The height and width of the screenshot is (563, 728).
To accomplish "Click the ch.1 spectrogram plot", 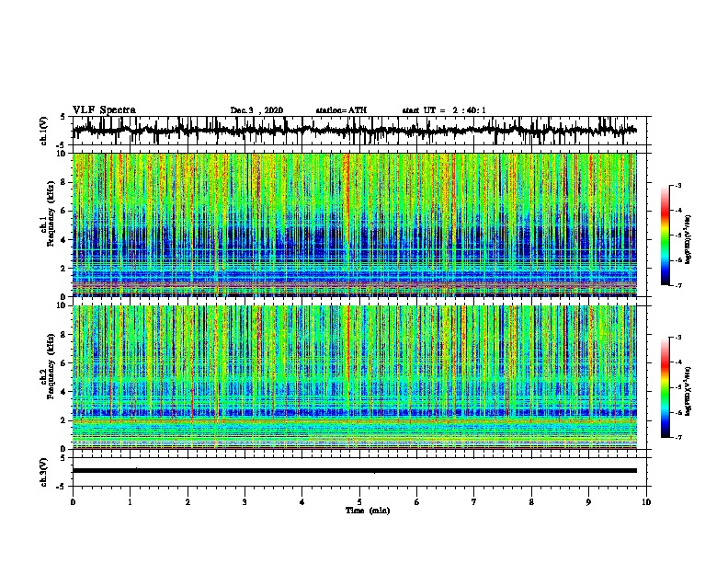I will point(354,224).
